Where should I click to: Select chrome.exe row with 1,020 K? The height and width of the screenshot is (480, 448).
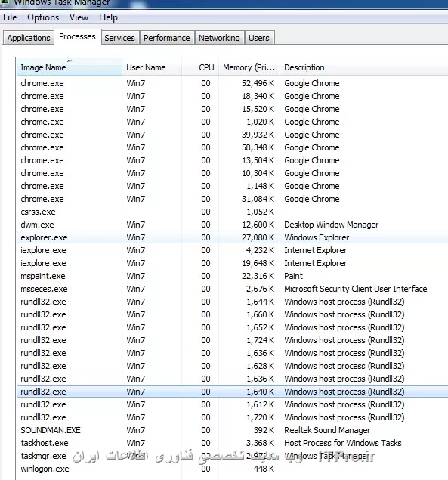[x=233, y=122]
